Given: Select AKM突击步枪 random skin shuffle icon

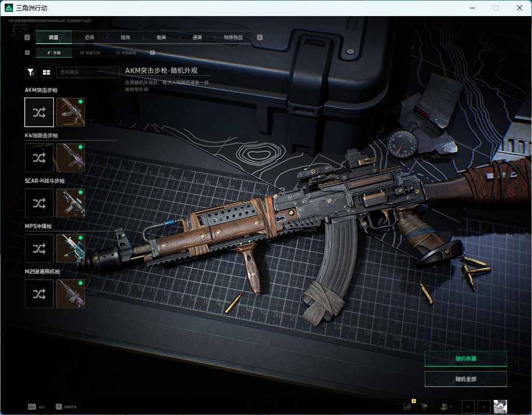Looking at the screenshot, I should click(39, 113).
